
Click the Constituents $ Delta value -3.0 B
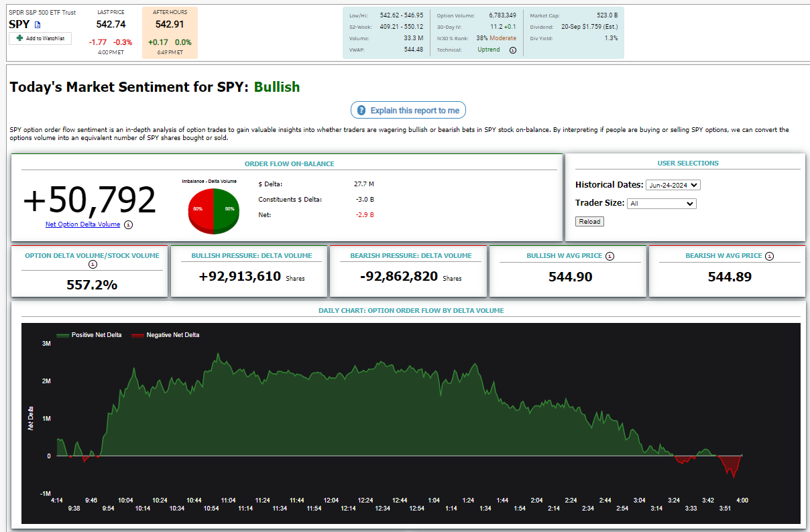[363, 199]
